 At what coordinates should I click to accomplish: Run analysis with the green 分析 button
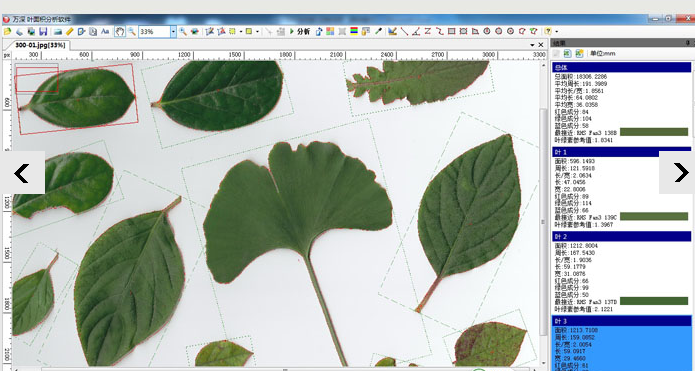[x=300, y=31]
